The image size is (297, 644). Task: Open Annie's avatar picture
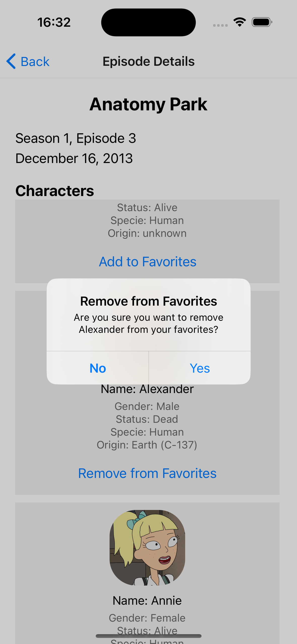point(147,548)
